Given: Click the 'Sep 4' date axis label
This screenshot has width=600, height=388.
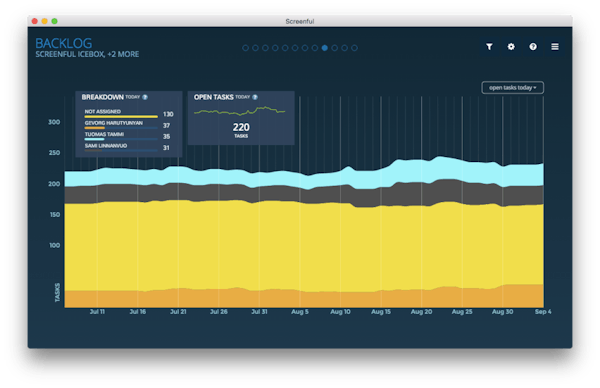Looking at the screenshot, I should point(543,312).
